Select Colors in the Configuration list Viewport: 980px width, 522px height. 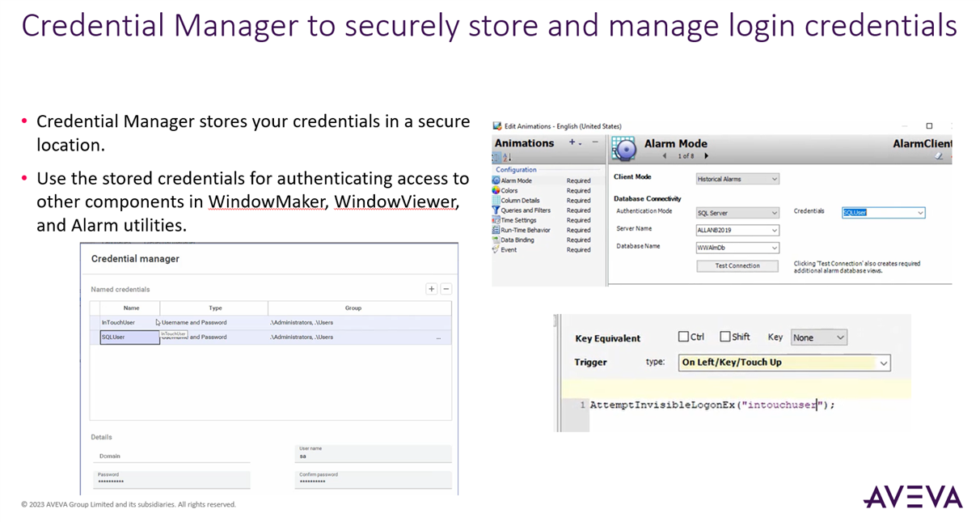(509, 190)
